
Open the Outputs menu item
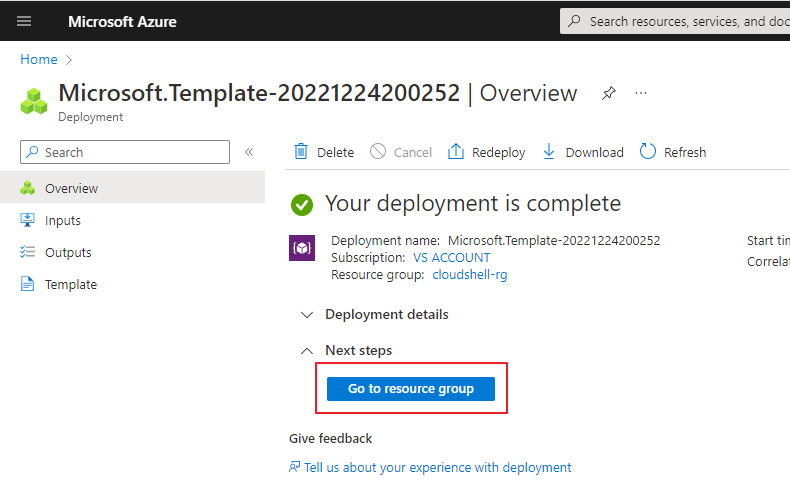tap(68, 252)
